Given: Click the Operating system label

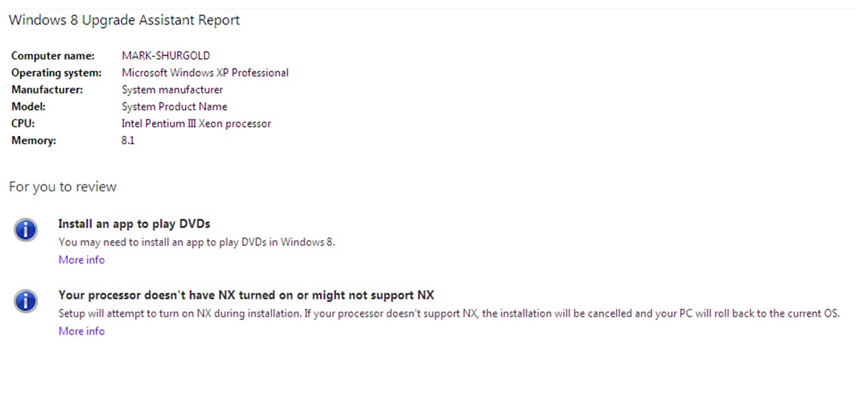Looking at the screenshot, I should [56, 73].
